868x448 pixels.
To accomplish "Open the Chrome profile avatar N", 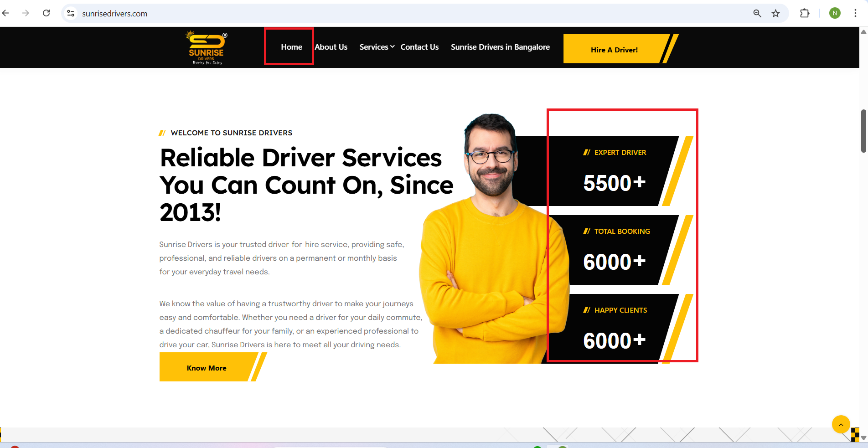I will [835, 13].
